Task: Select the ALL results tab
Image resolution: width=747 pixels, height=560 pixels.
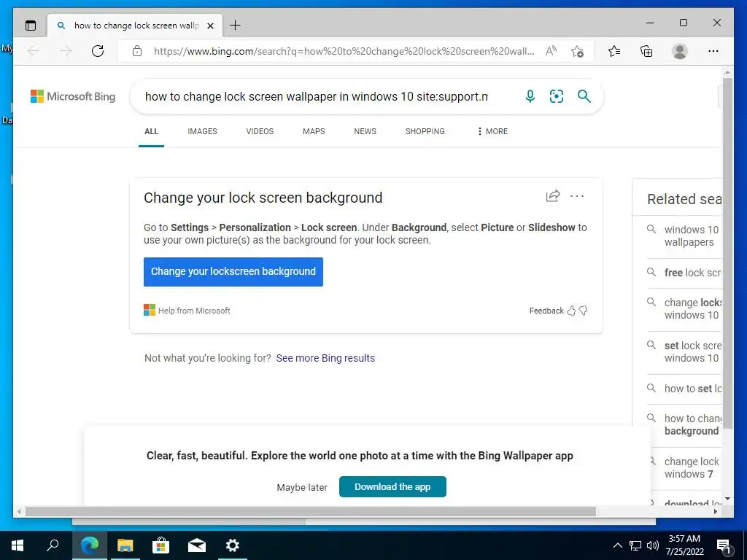Action: coord(152,131)
